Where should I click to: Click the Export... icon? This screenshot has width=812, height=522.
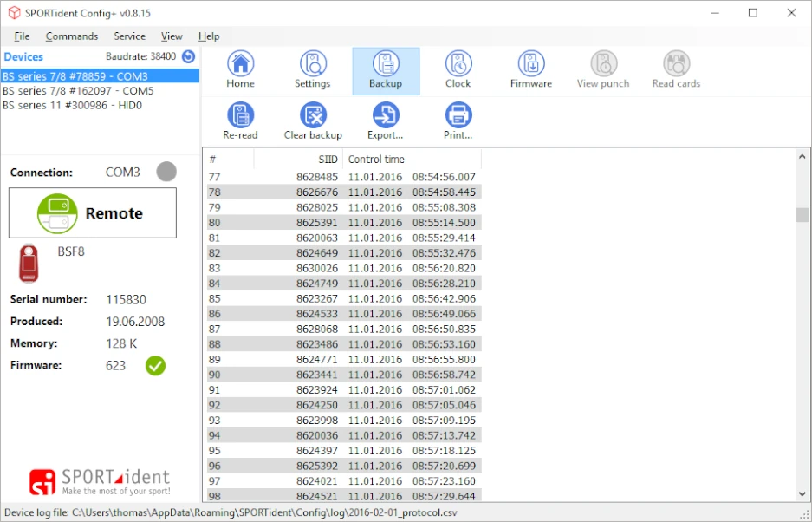coord(386,121)
